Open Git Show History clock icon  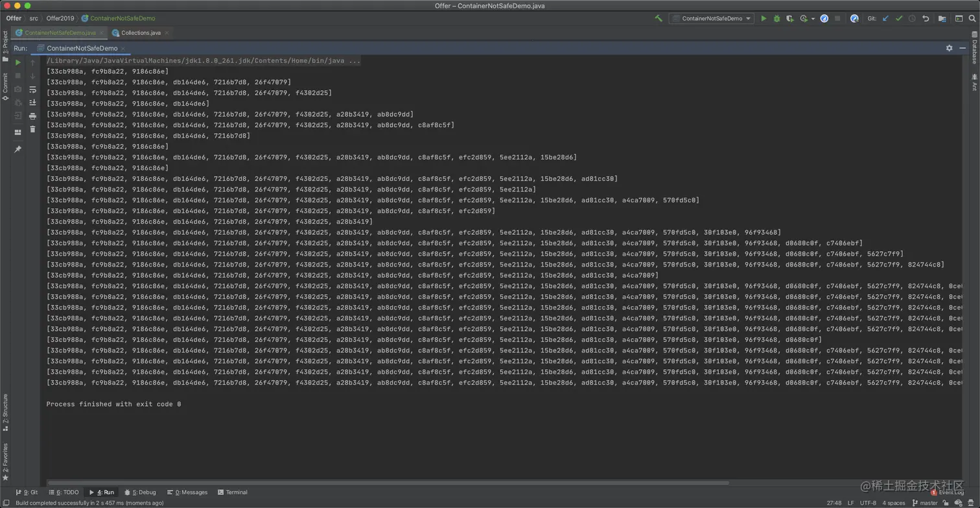tap(912, 19)
